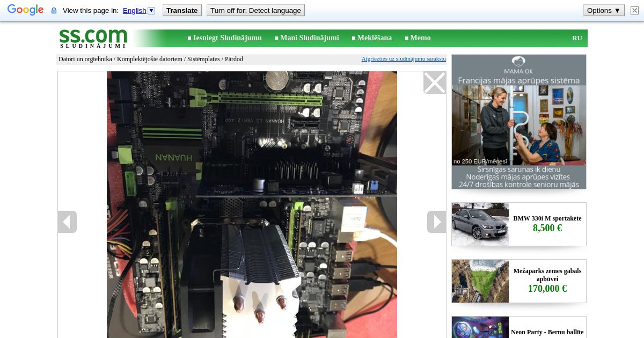
Task: Click the Neon Party ad thumbnail
Action: [480, 327]
